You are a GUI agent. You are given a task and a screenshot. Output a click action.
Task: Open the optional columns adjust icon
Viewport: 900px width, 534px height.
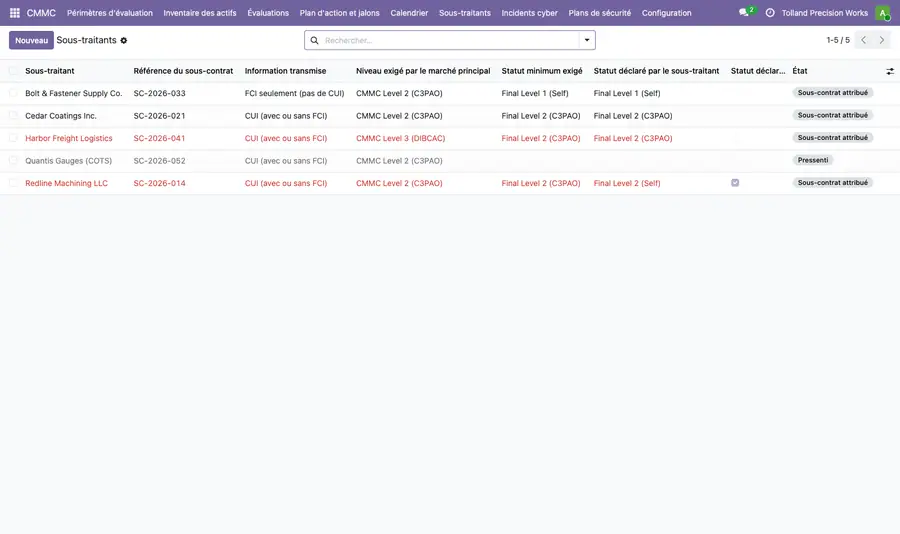[x=890, y=71]
